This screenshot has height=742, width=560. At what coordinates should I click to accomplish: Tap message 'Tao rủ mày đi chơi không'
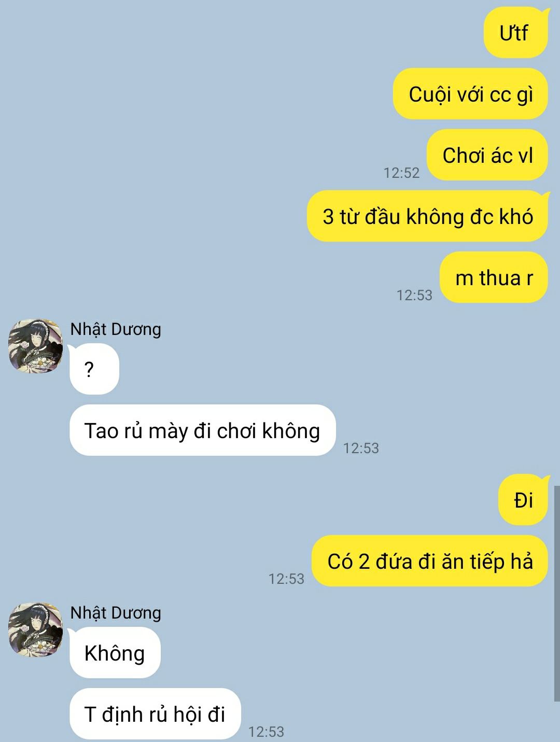tap(203, 430)
